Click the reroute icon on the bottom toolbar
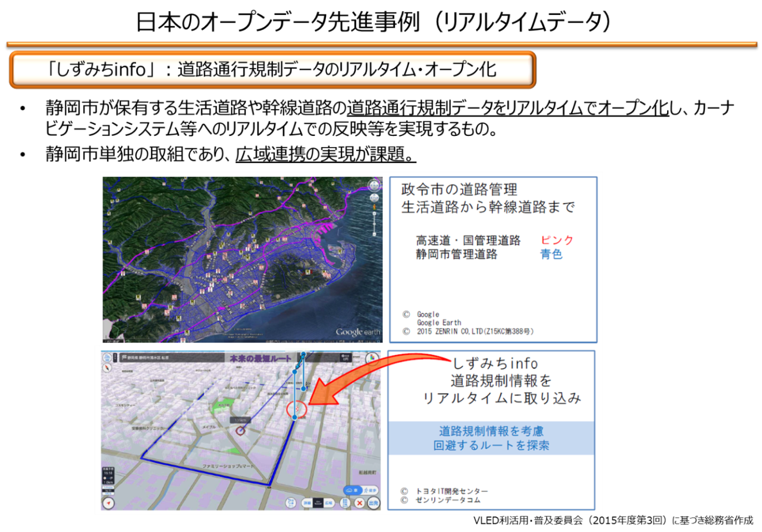The width and height of the screenshot is (762, 532). 291,503
